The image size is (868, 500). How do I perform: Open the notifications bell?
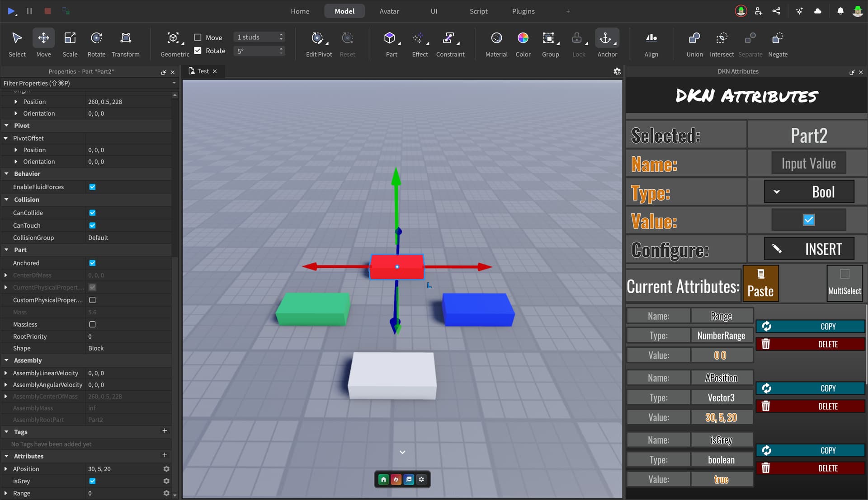click(x=840, y=11)
